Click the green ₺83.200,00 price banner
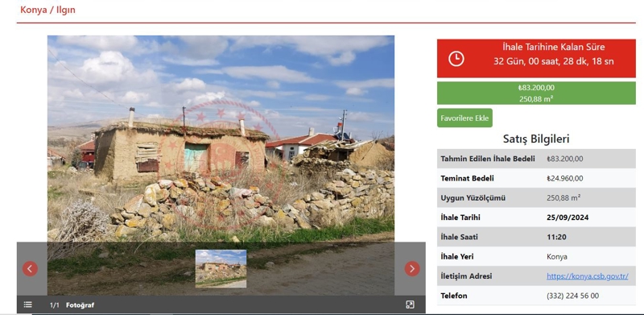The image size is (644, 315). (536, 93)
